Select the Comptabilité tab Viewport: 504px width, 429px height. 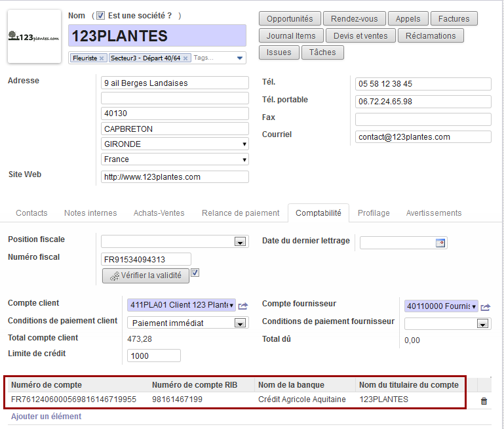(319, 213)
